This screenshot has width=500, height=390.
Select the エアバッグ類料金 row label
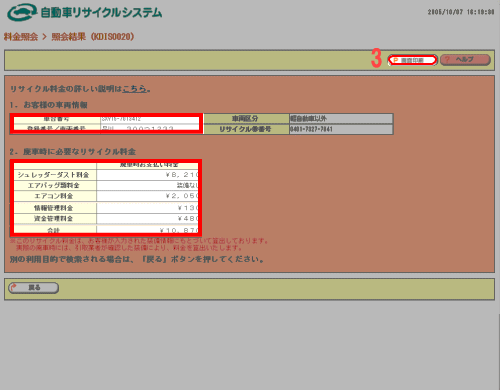pyautogui.click(x=54, y=185)
